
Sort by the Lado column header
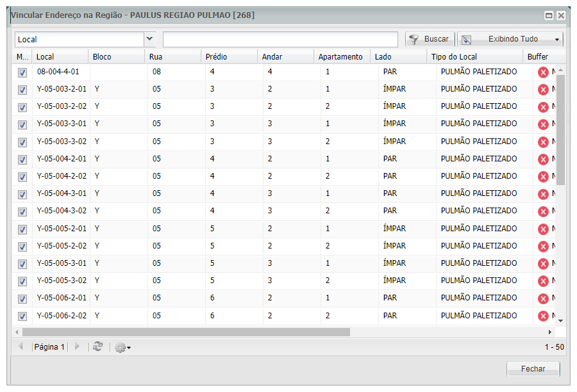(x=399, y=57)
